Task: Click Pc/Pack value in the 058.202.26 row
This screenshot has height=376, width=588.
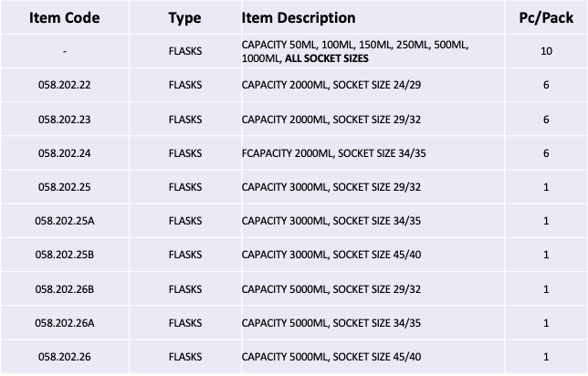Action: (x=546, y=356)
